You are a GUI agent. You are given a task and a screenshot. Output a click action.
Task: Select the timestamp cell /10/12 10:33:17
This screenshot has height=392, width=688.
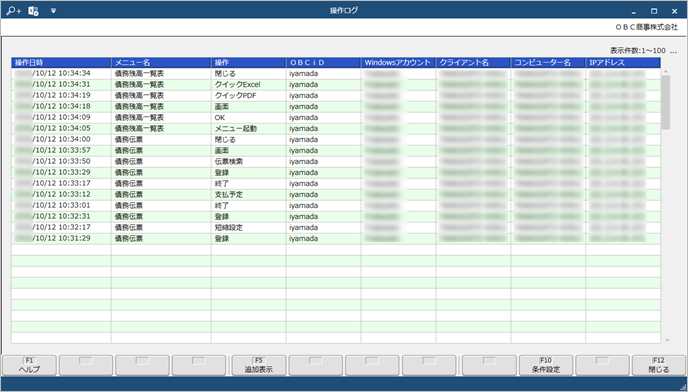click(61, 183)
